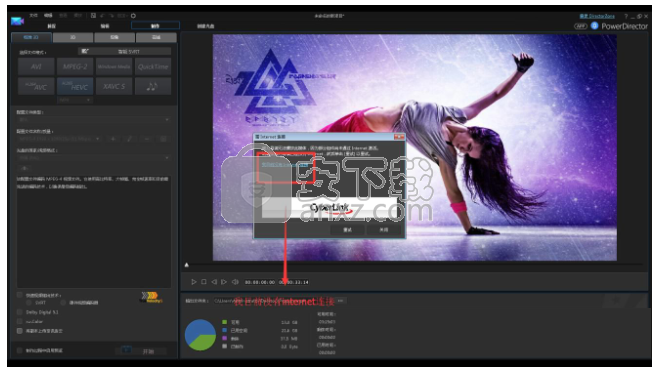Click the Retry button in Internet dialog
This screenshot has width=659, height=370.
tap(348, 230)
